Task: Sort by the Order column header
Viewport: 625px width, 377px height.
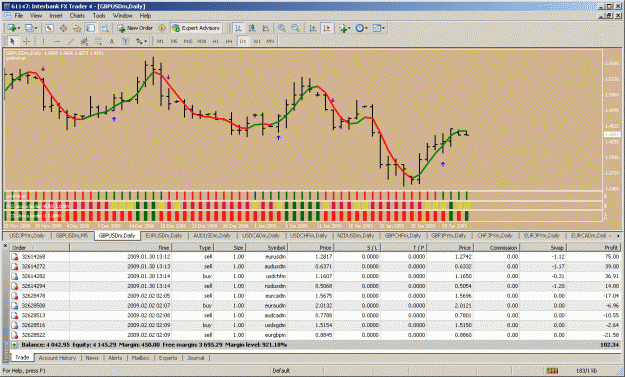Action: 39,248
